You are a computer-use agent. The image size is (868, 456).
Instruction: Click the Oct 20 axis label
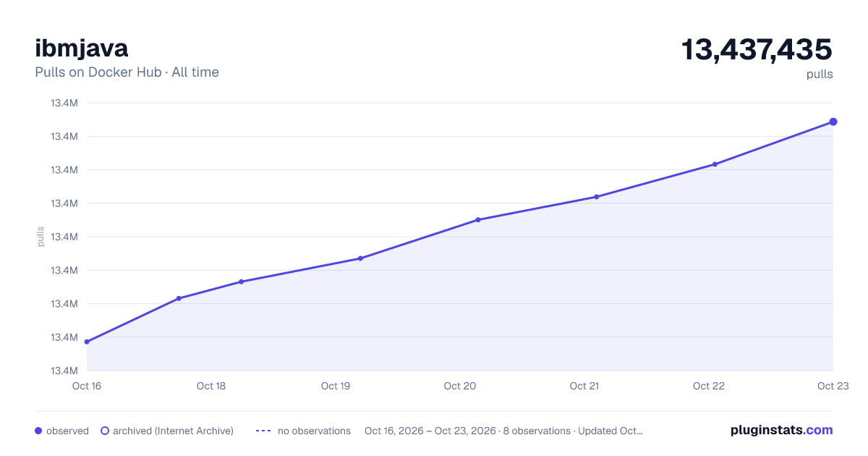pos(460,386)
